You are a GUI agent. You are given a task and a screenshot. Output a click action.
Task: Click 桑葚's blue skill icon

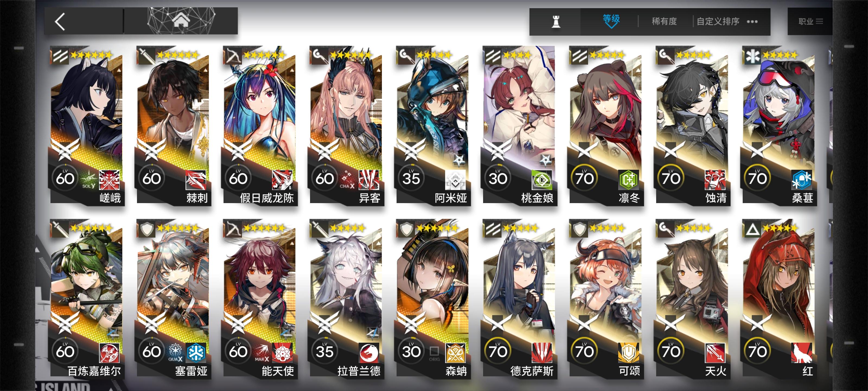click(x=801, y=180)
